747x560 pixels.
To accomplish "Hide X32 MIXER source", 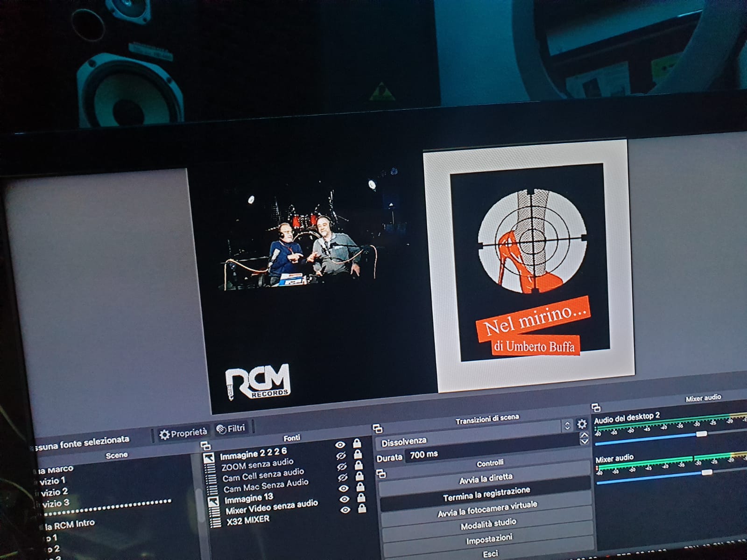I will (x=346, y=510).
